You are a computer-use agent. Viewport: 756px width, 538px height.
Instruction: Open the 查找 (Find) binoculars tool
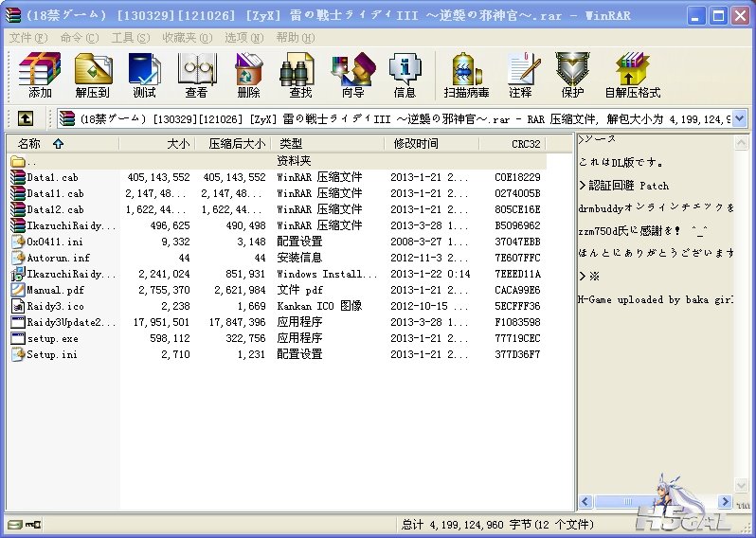[300, 75]
